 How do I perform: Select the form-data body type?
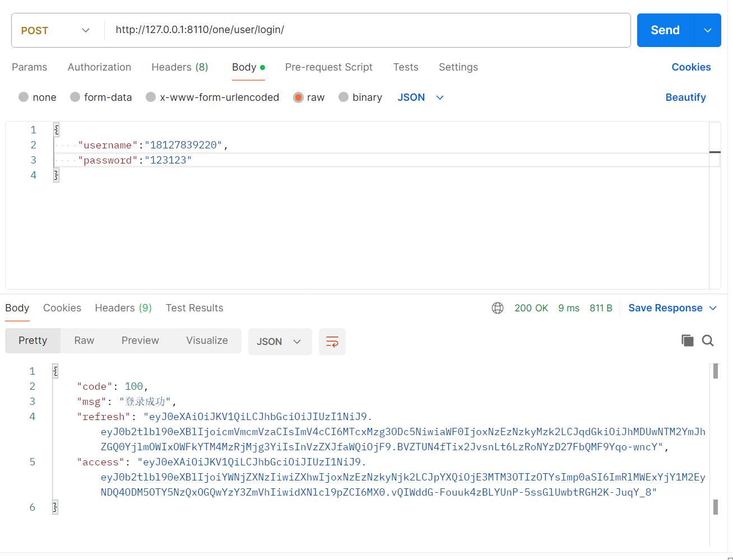coord(101,97)
